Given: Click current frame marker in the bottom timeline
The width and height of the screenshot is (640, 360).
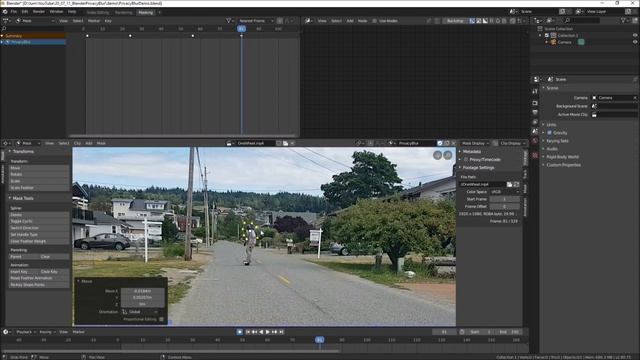Looking at the screenshot, I should click(320, 340).
